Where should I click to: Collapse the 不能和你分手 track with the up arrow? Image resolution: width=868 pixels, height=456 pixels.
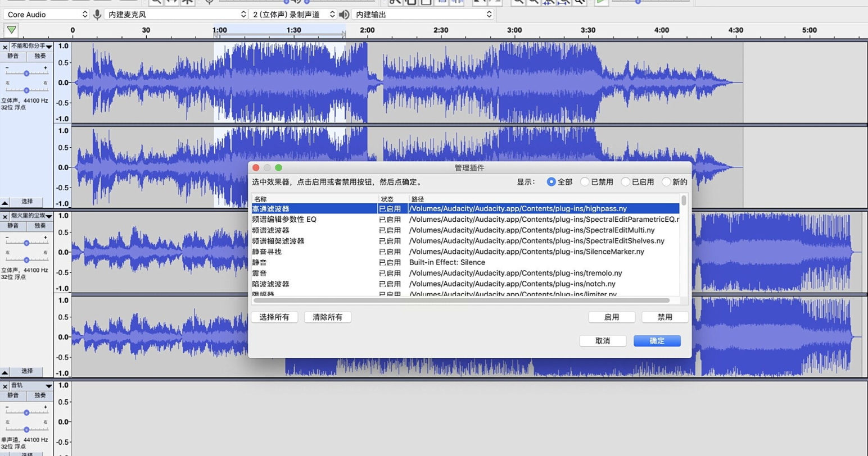[5, 202]
